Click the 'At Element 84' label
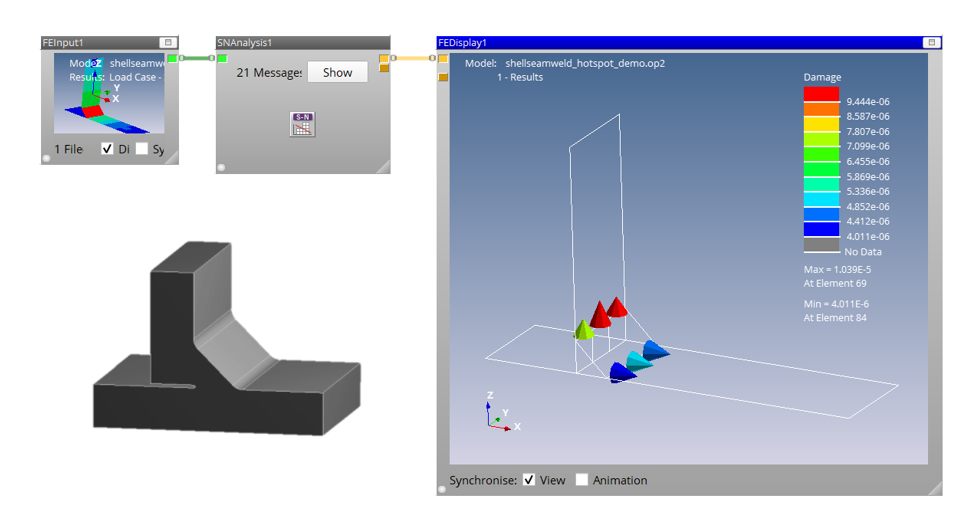 point(834,318)
